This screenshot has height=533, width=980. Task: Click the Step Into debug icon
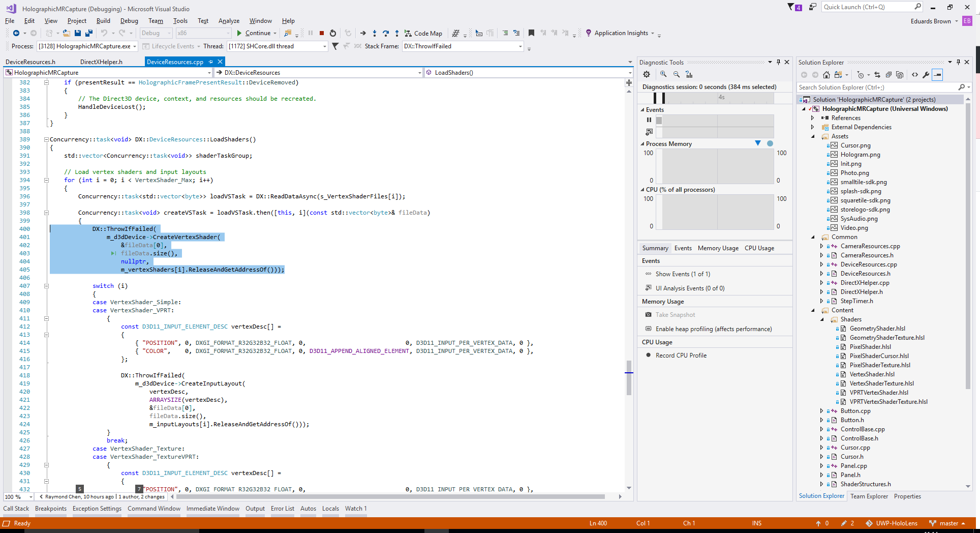click(374, 33)
